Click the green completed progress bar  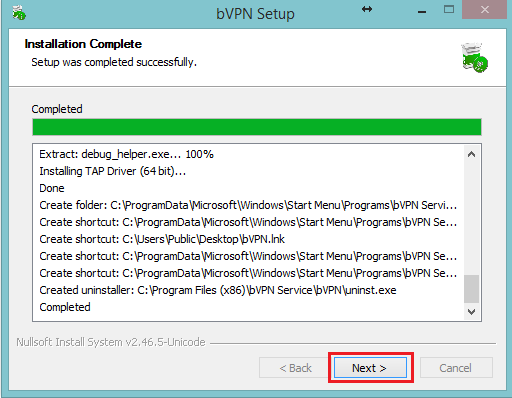tap(257, 127)
